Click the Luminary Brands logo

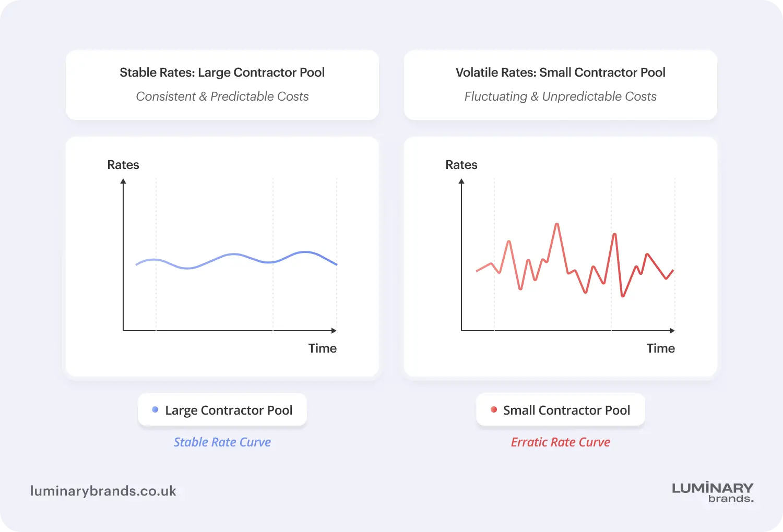coord(713,492)
